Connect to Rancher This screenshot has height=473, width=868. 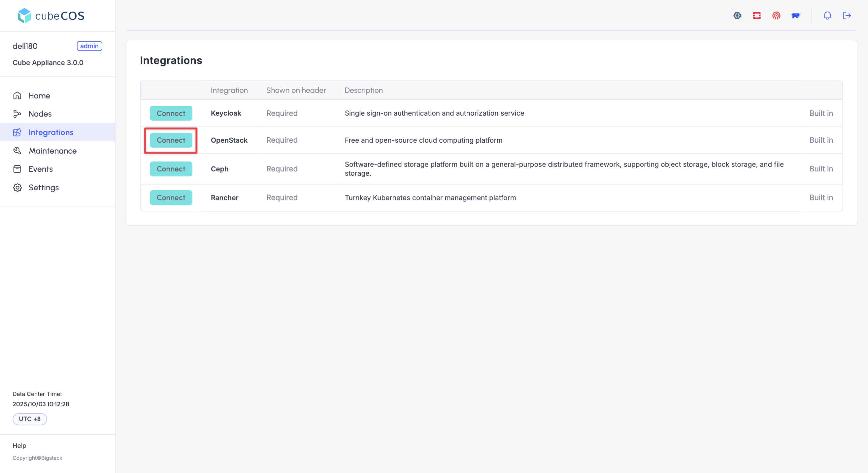(x=171, y=198)
